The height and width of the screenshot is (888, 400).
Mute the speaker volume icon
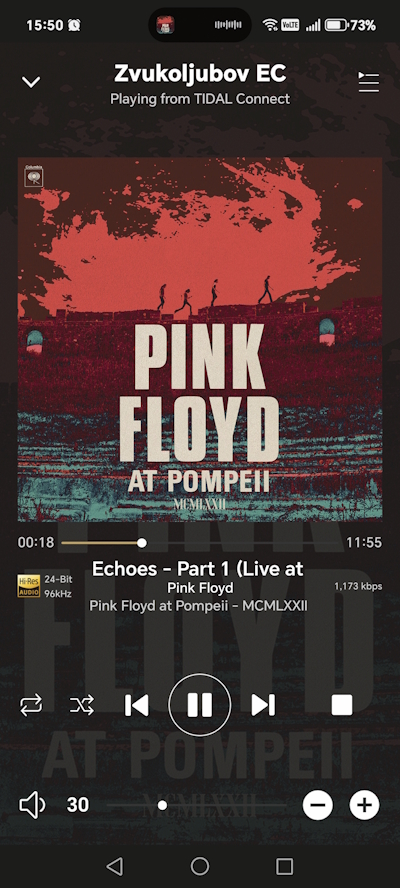32,805
